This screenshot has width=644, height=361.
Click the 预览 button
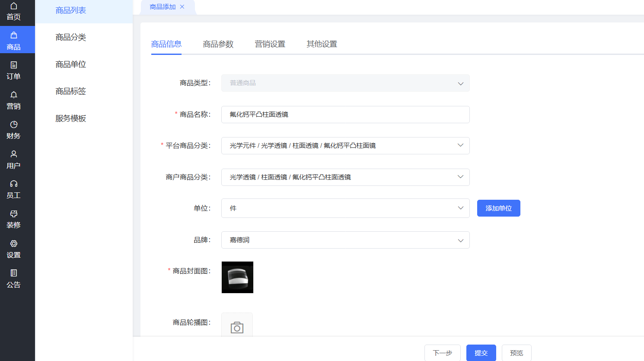point(516,353)
